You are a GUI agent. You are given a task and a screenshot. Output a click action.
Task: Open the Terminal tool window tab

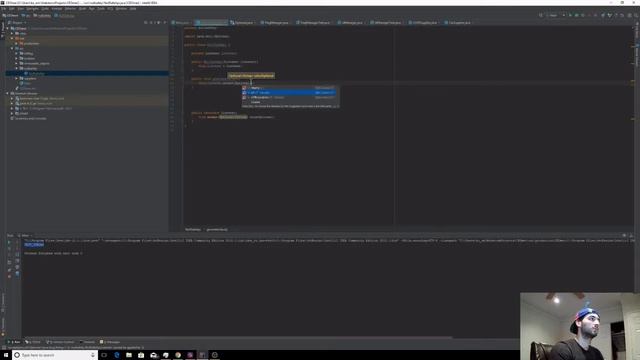pyautogui.click(x=87, y=342)
